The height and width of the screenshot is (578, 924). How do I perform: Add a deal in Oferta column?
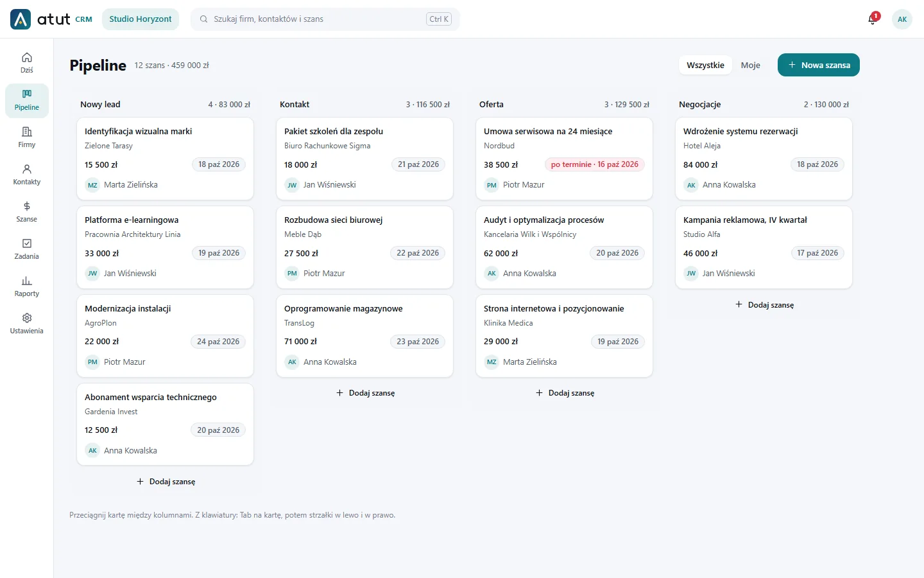565,393
